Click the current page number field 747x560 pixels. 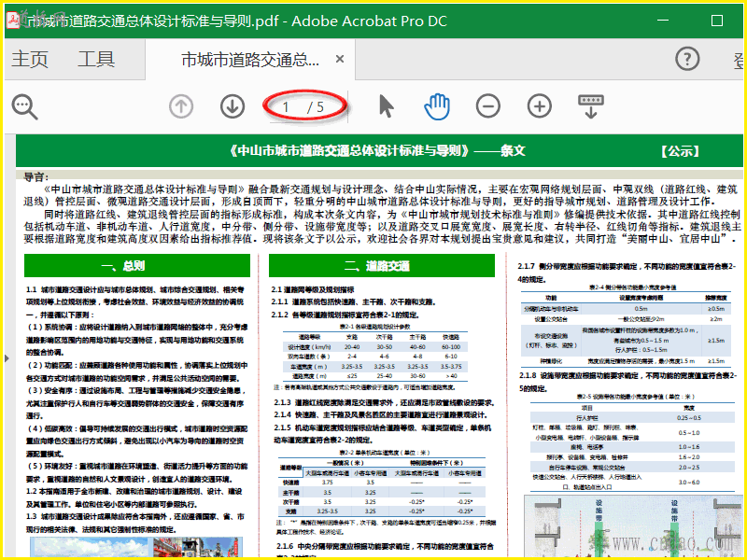point(286,107)
